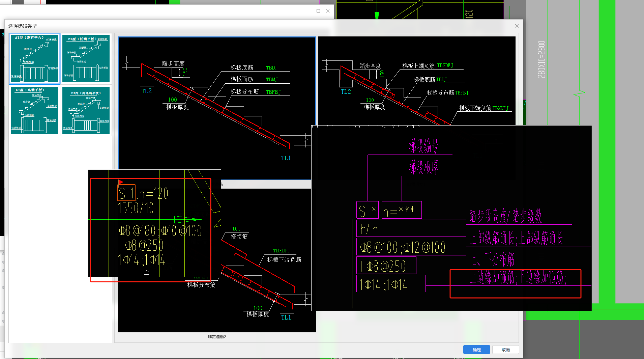Select the second diagram with 梯板上端负筋 TBSDFJ
This screenshot has height=359, width=644.
[416, 81]
